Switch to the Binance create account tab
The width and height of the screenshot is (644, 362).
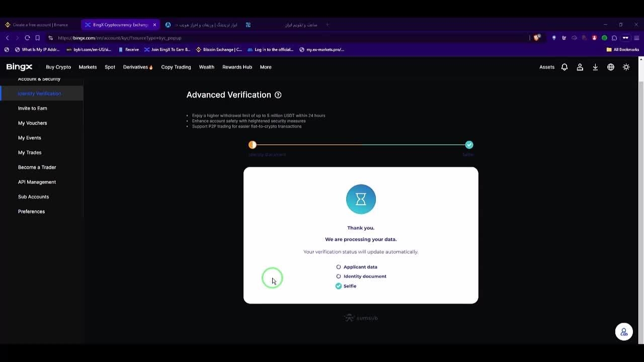40,25
